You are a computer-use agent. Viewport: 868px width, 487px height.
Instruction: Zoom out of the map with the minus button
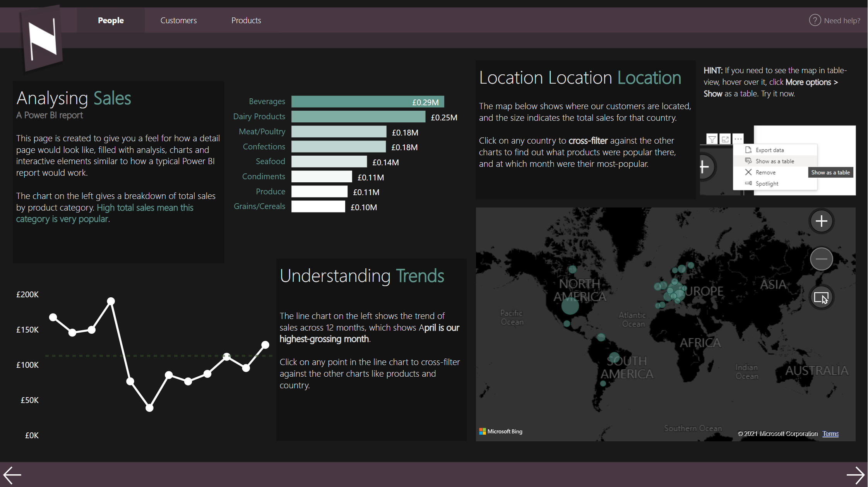[821, 259]
